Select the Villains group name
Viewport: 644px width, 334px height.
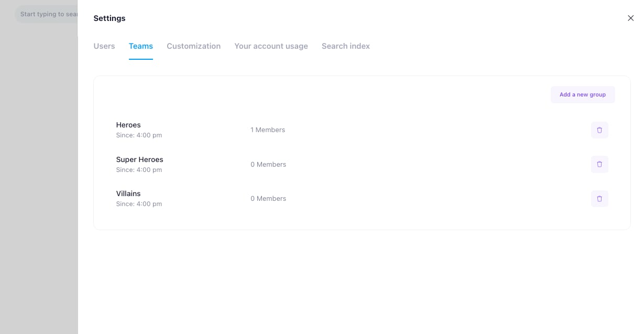pos(128,193)
